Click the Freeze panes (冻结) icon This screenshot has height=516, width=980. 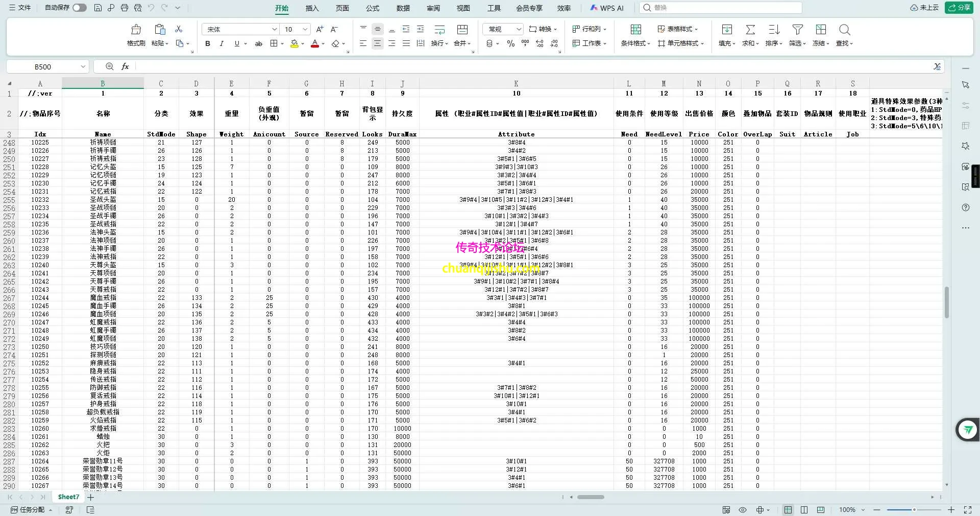821,29
